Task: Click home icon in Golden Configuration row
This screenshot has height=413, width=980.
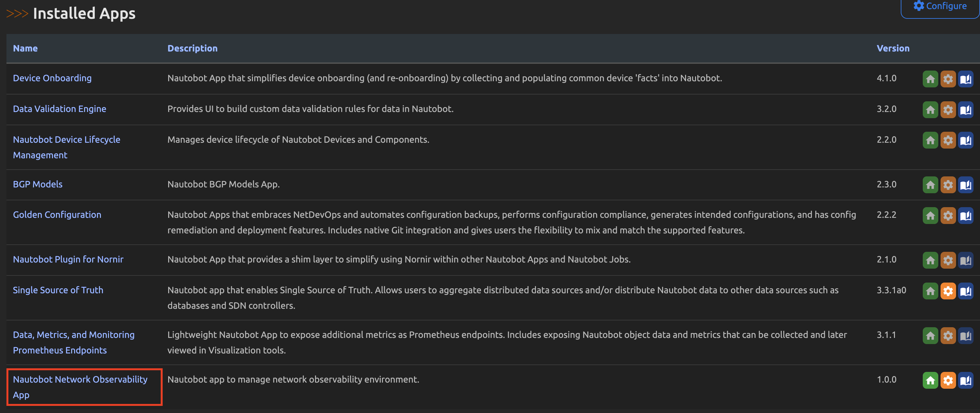Action: pyautogui.click(x=930, y=216)
